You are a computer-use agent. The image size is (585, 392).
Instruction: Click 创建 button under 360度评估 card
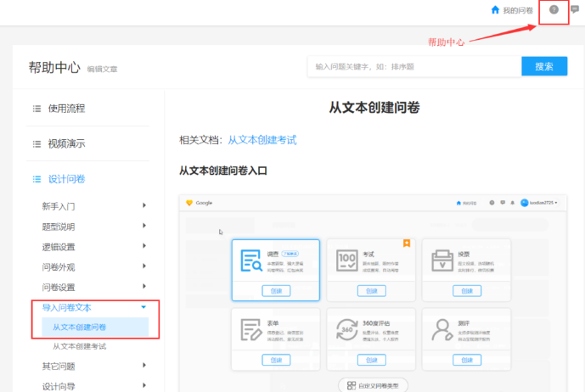[372, 360]
